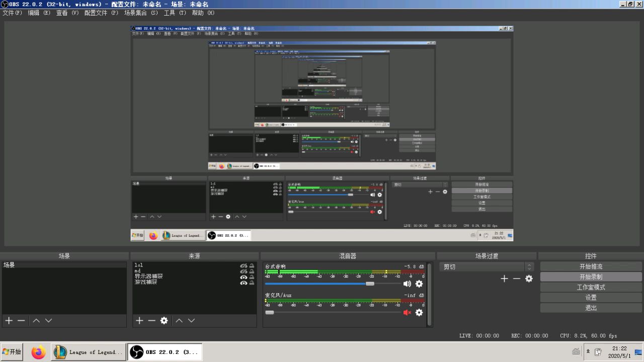Viewport: 644px width, 362px height.
Task: Unmute the 麦克风/Aux audio
Action: [x=407, y=312]
